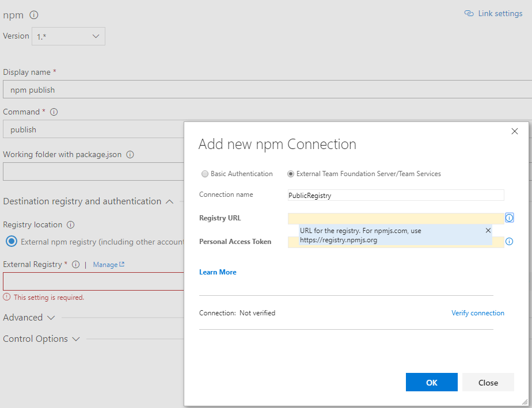
Task: Click the External Registry info icon
Action: click(75, 264)
